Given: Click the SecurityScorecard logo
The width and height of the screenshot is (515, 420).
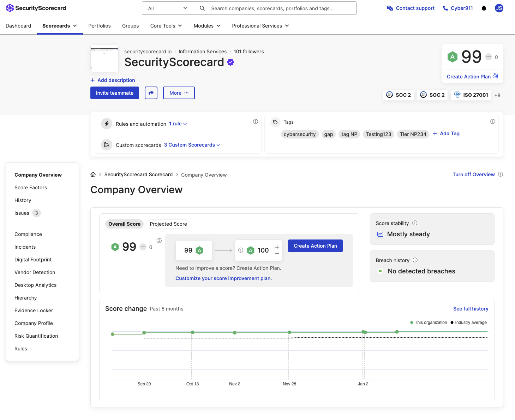Looking at the screenshot, I should tap(36, 8).
